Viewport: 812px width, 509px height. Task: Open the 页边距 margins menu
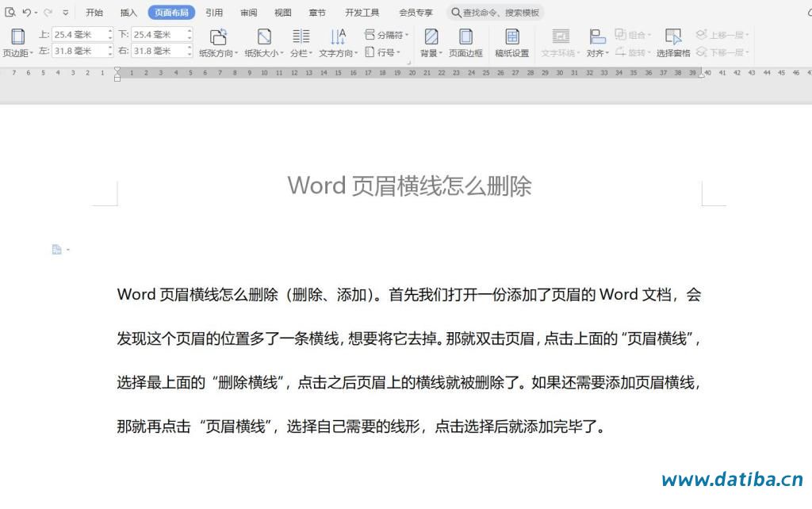(x=17, y=43)
